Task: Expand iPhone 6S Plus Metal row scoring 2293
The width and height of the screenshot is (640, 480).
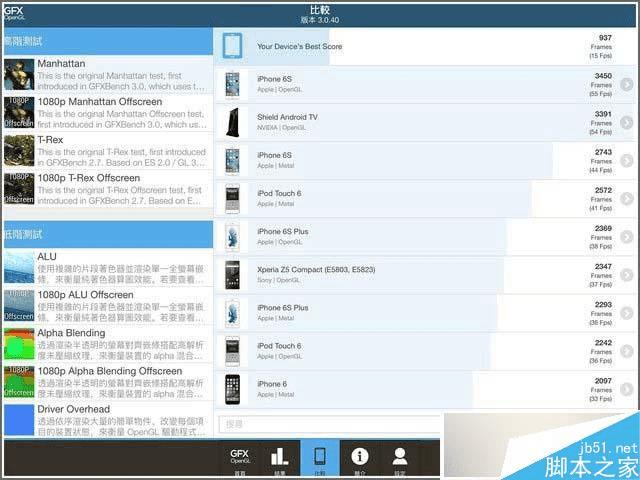Action: (627, 313)
